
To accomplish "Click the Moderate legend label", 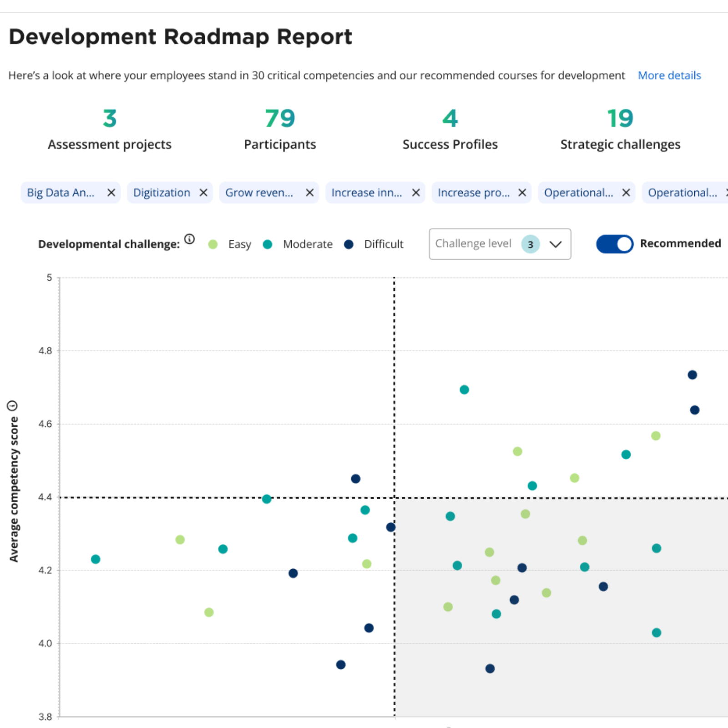I will click(x=308, y=244).
